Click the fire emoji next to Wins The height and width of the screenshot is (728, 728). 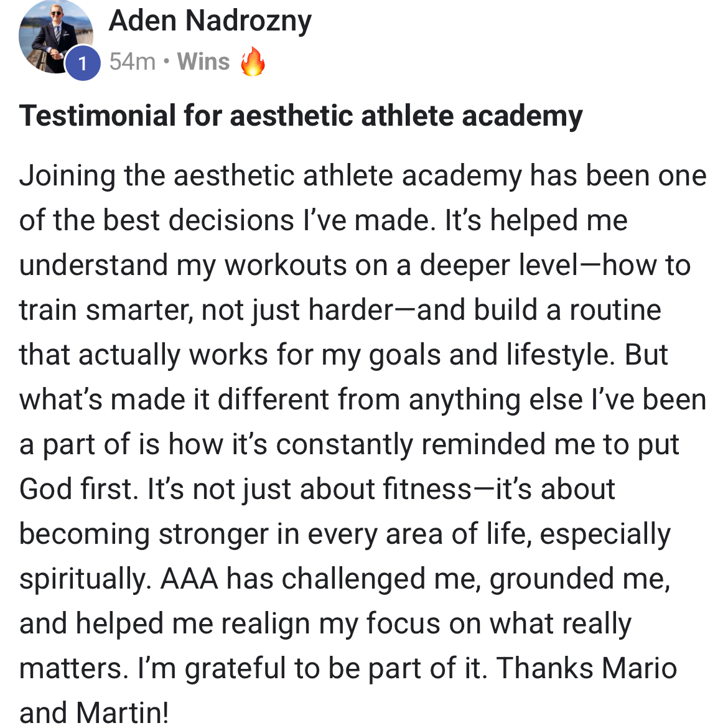point(253,61)
